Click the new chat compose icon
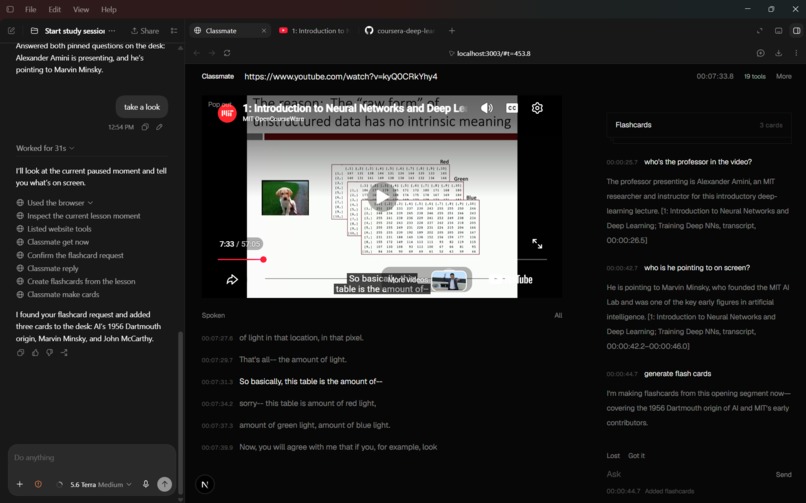The height and width of the screenshot is (503, 806). point(11,31)
